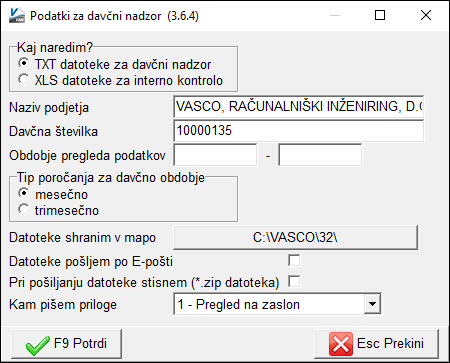The image size is (450, 363).
Task: Select the start date field of Obdobje pregleda
Action: (x=215, y=155)
